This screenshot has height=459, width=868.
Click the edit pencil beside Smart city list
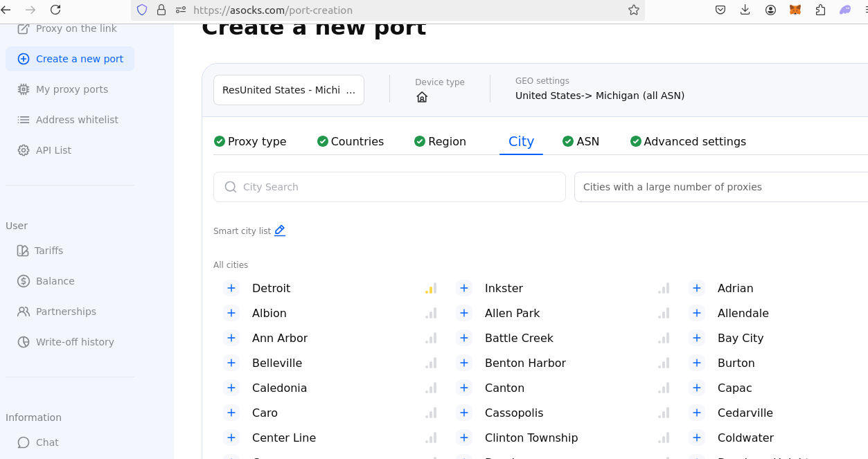pyautogui.click(x=280, y=231)
